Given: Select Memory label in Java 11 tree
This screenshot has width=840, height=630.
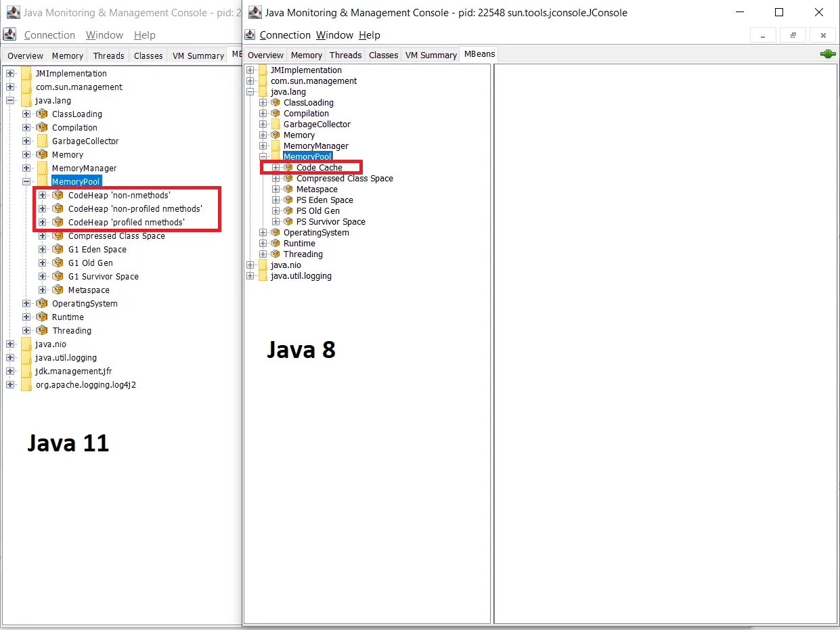Looking at the screenshot, I should pos(68,154).
